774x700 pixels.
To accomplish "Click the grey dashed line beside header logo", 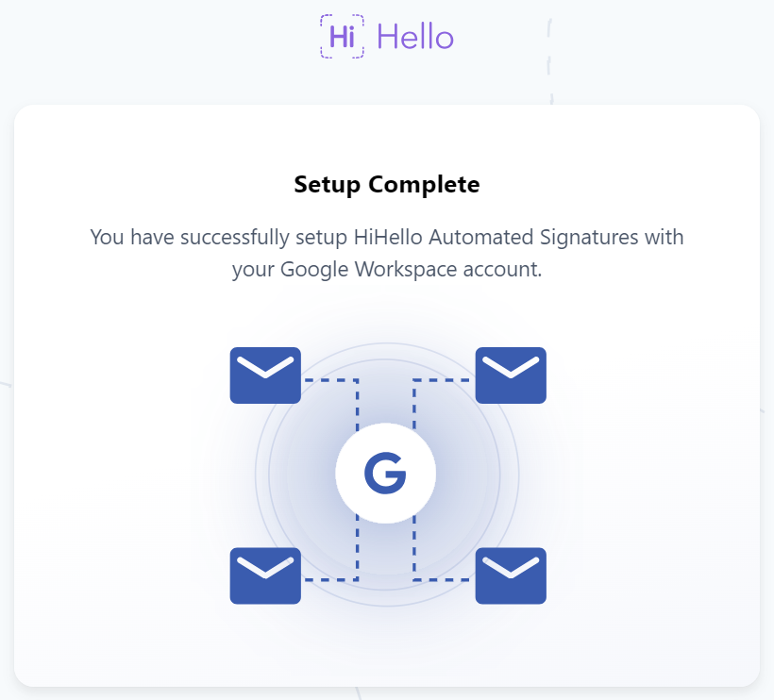I will pyautogui.click(x=549, y=60).
